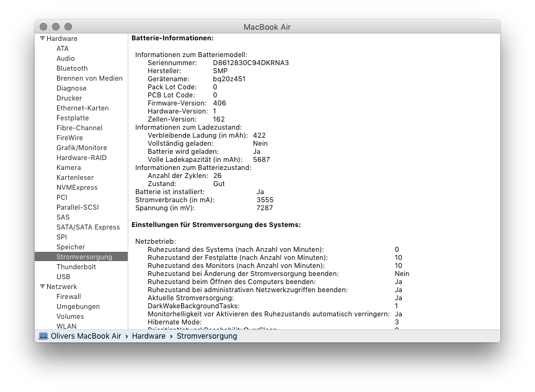535x392 pixels.
Task: Click remaining charge value 422
Action: click(x=259, y=135)
